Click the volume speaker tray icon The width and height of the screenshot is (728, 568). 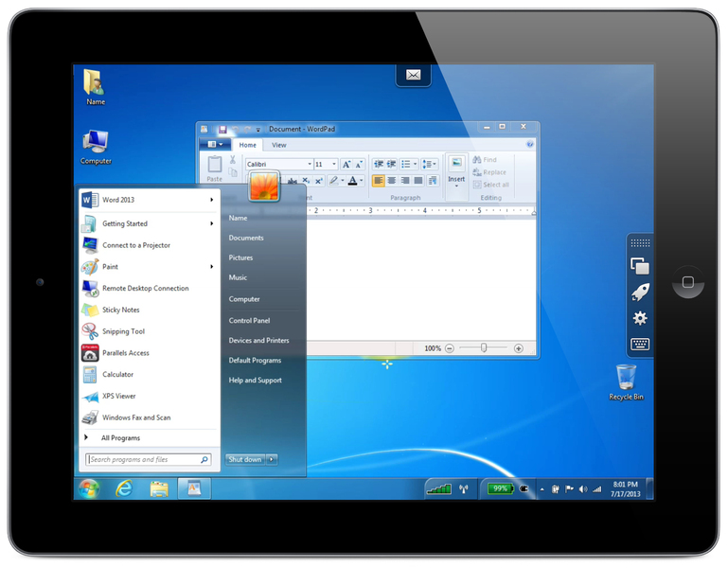583,489
